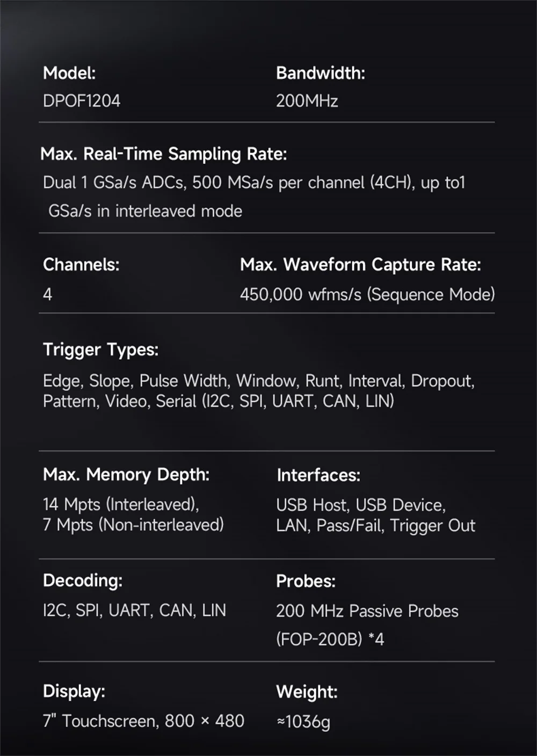
Task: Click the 200 MHz Passive Probes text
Action: tap(367, 611)
